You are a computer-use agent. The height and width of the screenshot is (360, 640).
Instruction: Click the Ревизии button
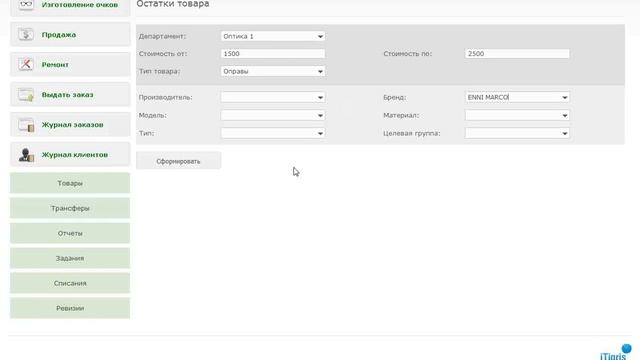pyautogui.click(x=70, y=308)
